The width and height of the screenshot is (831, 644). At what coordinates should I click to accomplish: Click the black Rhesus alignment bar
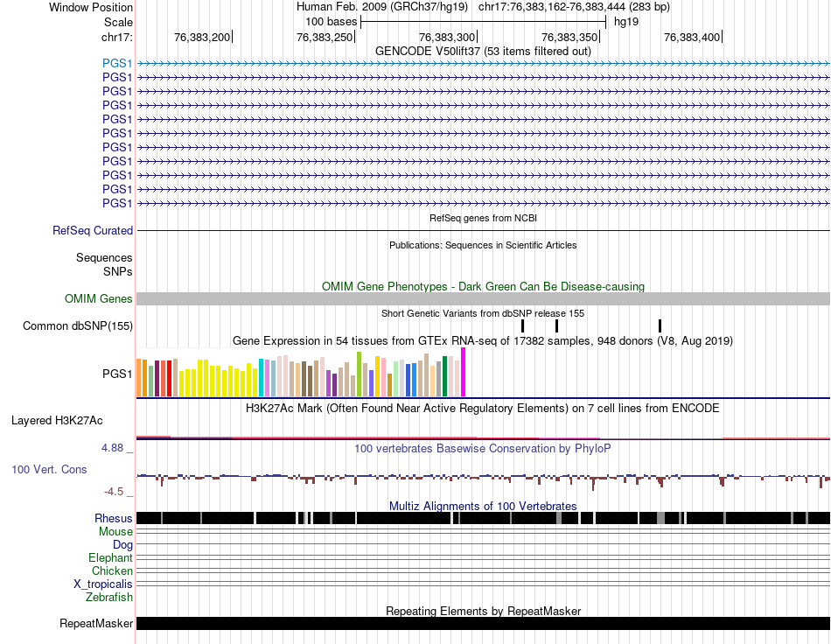click(x=483, y=518)
